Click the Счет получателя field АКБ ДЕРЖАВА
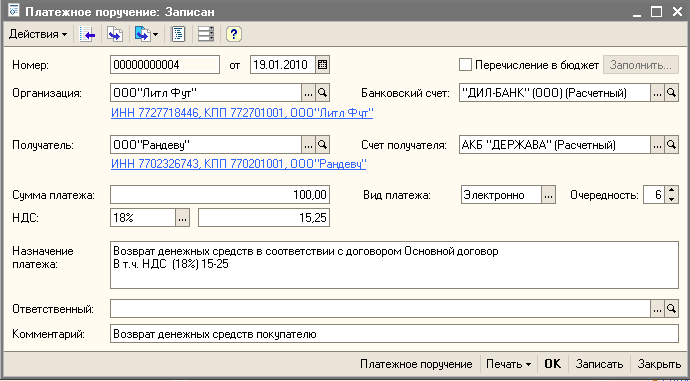This screenshot has width=690, height=381. click(x=554, y=144)
